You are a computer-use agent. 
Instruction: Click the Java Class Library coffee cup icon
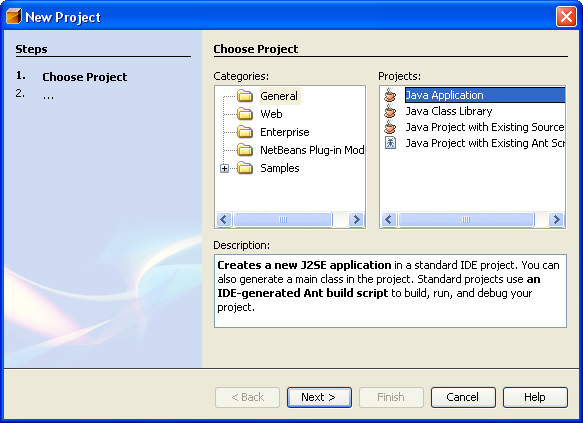coord(390,111)
